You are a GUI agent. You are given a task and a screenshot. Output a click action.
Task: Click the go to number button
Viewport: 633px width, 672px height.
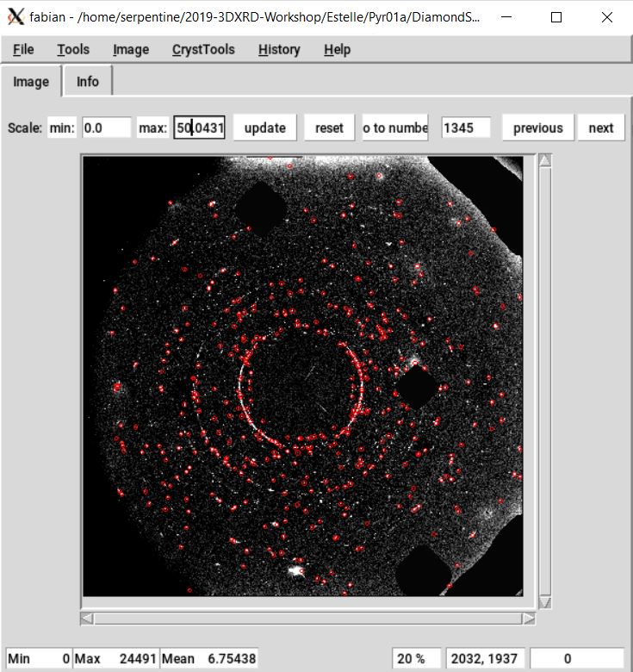point(395,128)
